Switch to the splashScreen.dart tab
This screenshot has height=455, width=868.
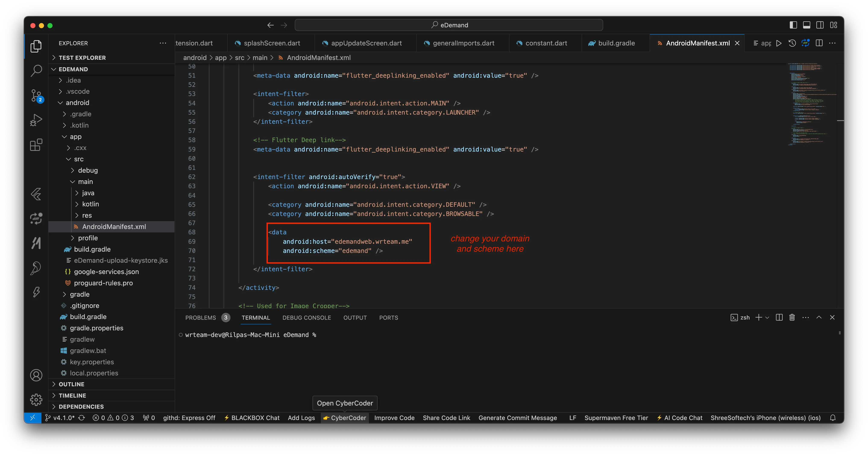click(x=271, y=43)
